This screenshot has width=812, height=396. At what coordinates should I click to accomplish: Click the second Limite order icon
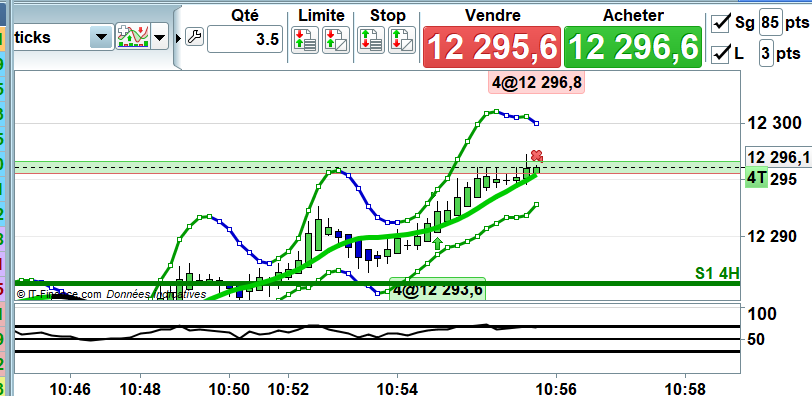click(x=336, y=40)
